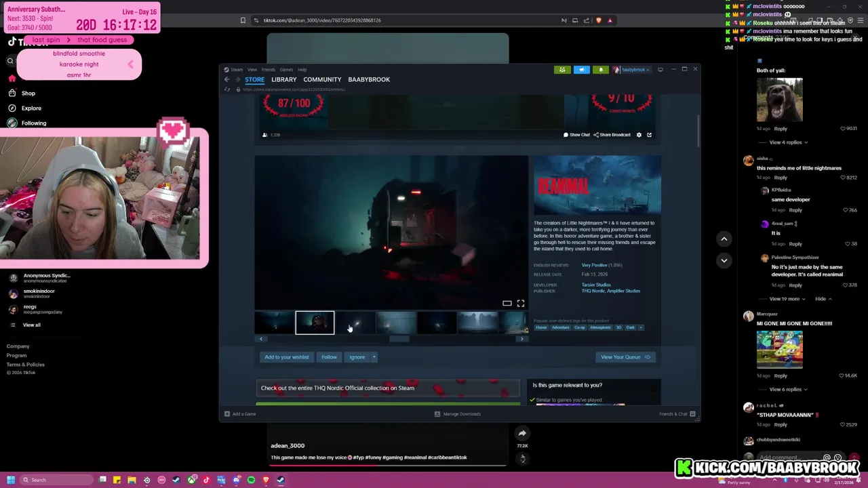Pop out the broadcast in new window
The width and height of the screenshot is (868, 488).
[649, 135]
